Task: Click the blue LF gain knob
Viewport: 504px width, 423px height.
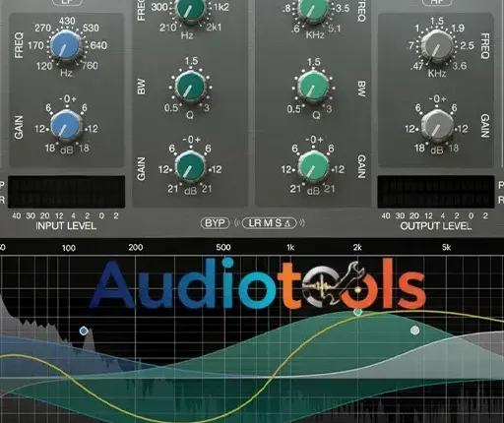Action: point(65,126)
